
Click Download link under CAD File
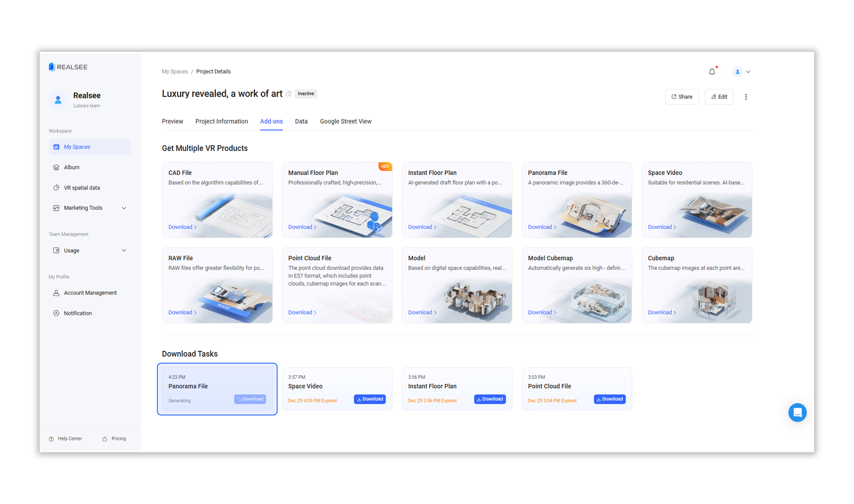pos(182,227)
